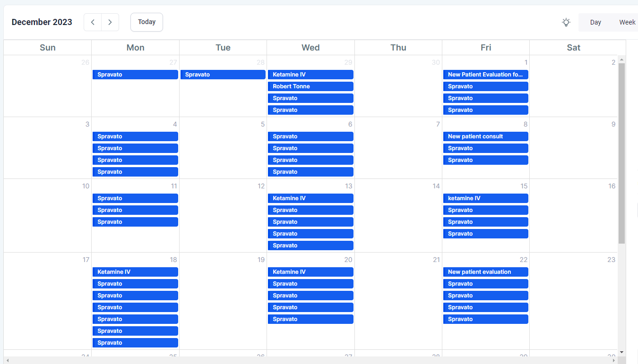
Task: Open Robert Tonne event on Wednesday 29
Action: click(x=310, y=86)
